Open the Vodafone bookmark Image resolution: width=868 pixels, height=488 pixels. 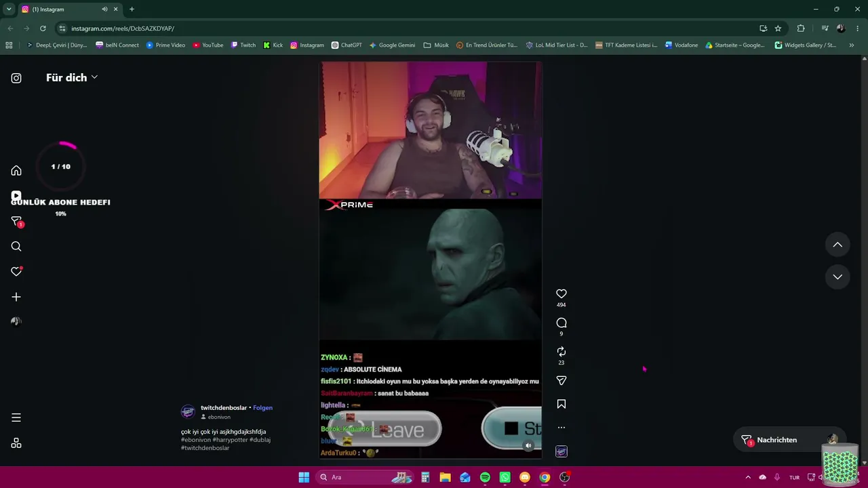[682, 45]
